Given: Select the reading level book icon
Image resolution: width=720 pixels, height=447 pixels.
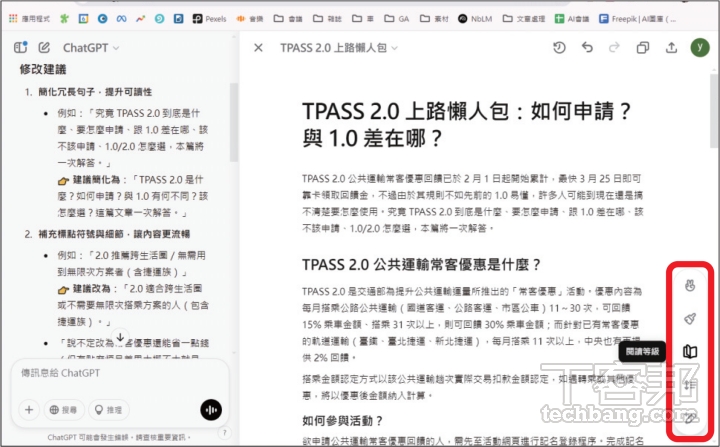Looking at the screenshot, I should tap(690, 351).
